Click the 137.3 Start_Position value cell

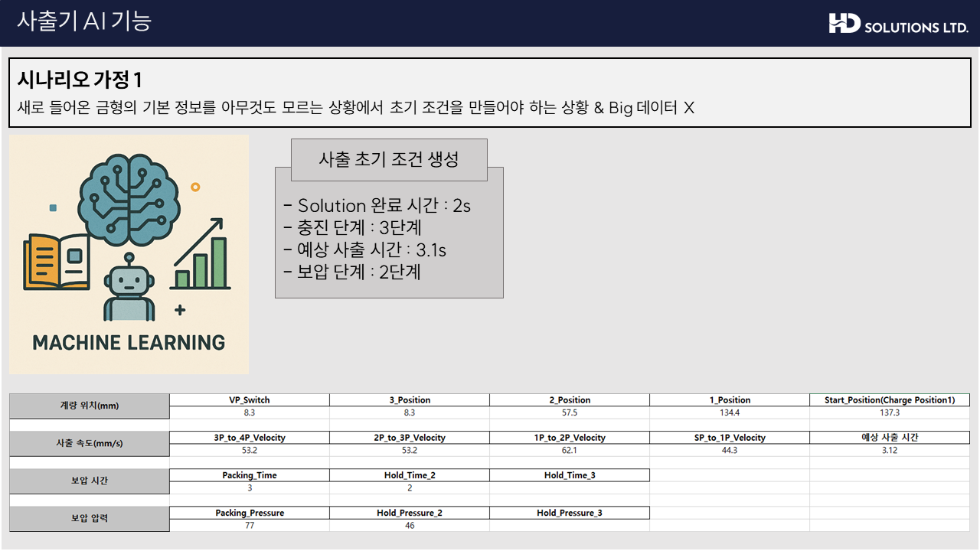click(890, 412)
